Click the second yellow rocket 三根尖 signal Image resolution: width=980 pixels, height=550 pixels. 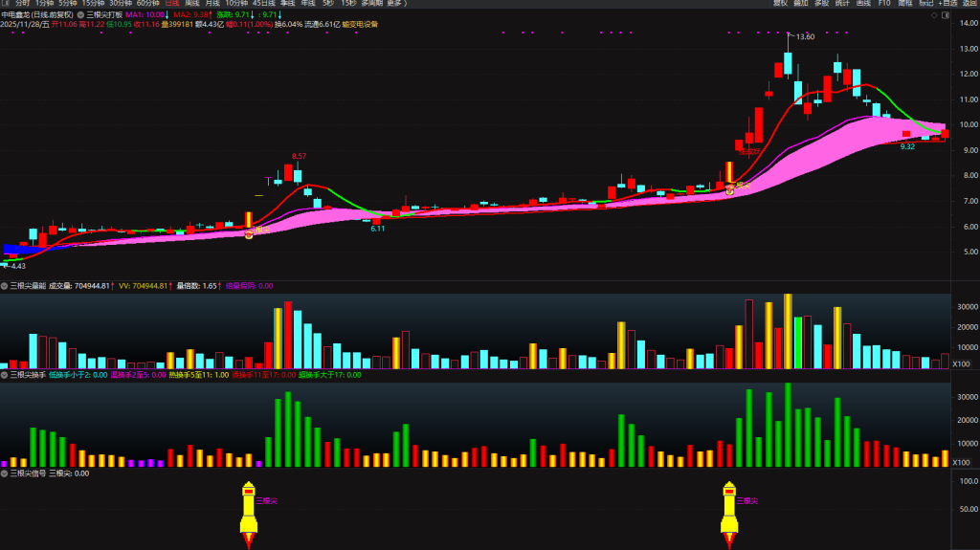tap(729, 513)
